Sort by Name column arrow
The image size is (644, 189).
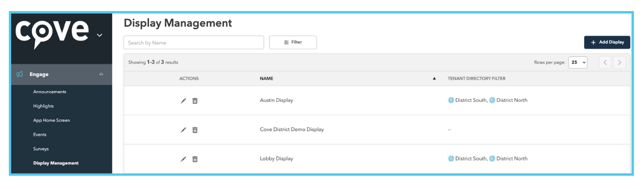coord(434,78)
